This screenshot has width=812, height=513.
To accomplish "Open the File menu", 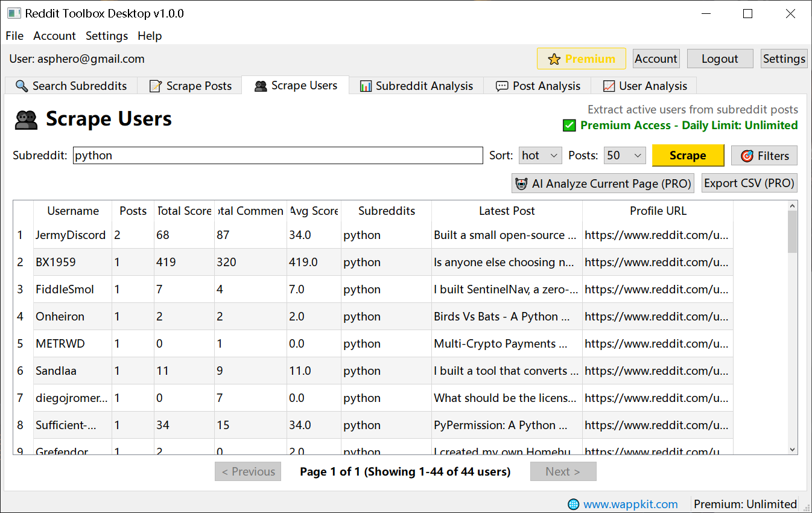I will click(x=14, y=36).
